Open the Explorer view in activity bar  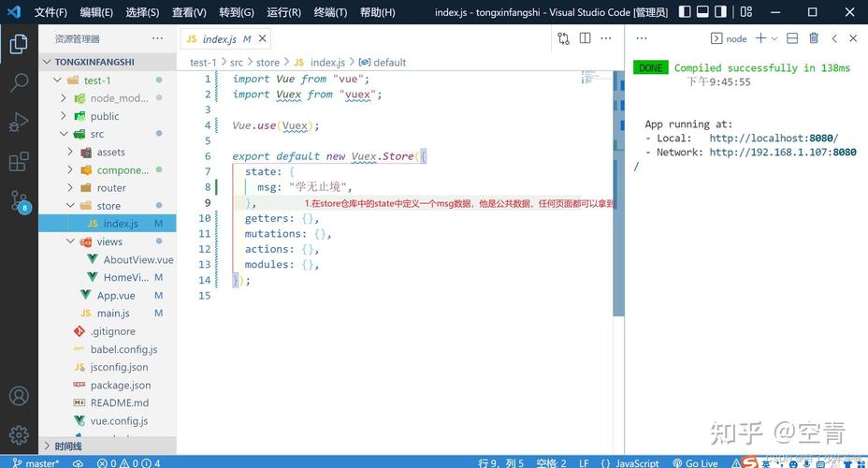pos(19,44)
